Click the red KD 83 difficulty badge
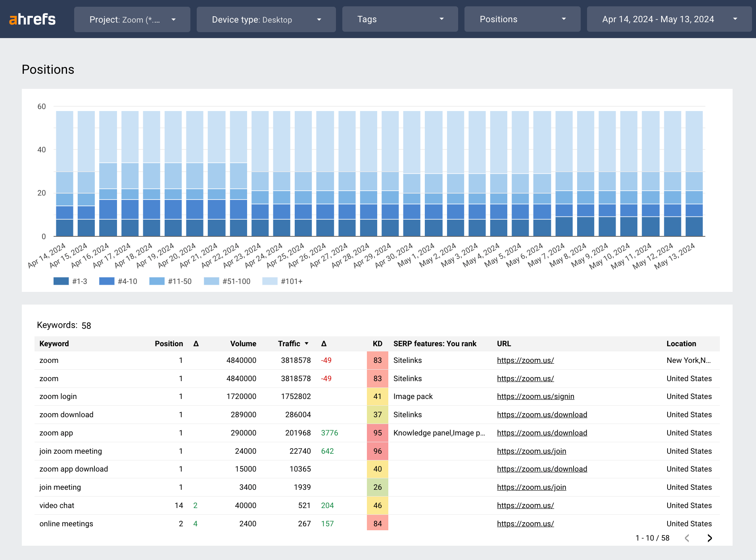 tap(377, 360)
